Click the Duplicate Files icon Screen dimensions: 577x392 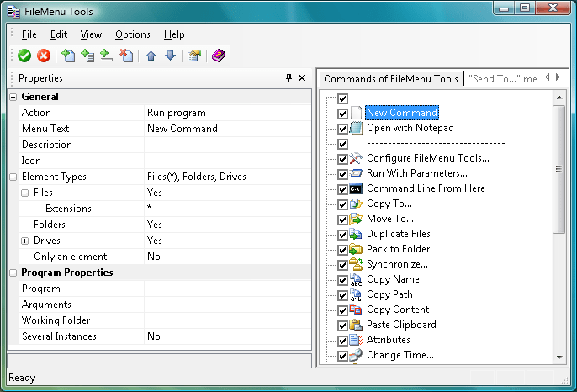[356, 234]
